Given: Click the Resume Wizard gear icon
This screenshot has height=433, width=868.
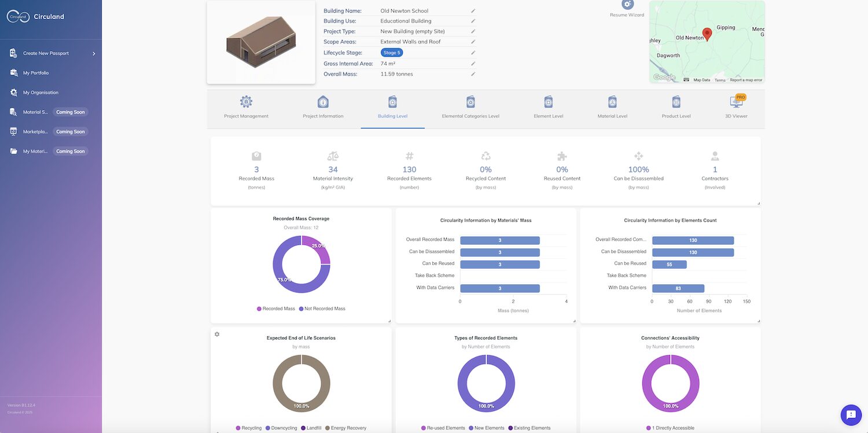Looking at the screenshot, I should click(x=627, y=5).
